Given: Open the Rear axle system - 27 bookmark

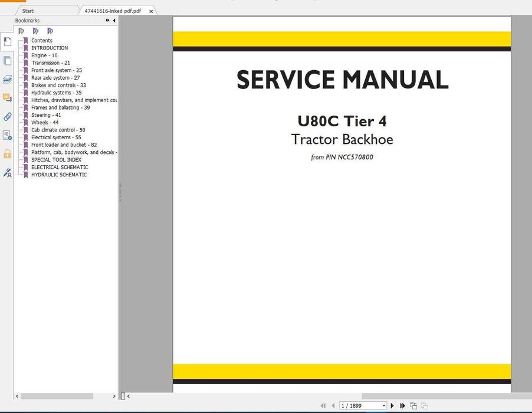Looking at the screenshot, I should coord(55,78).
